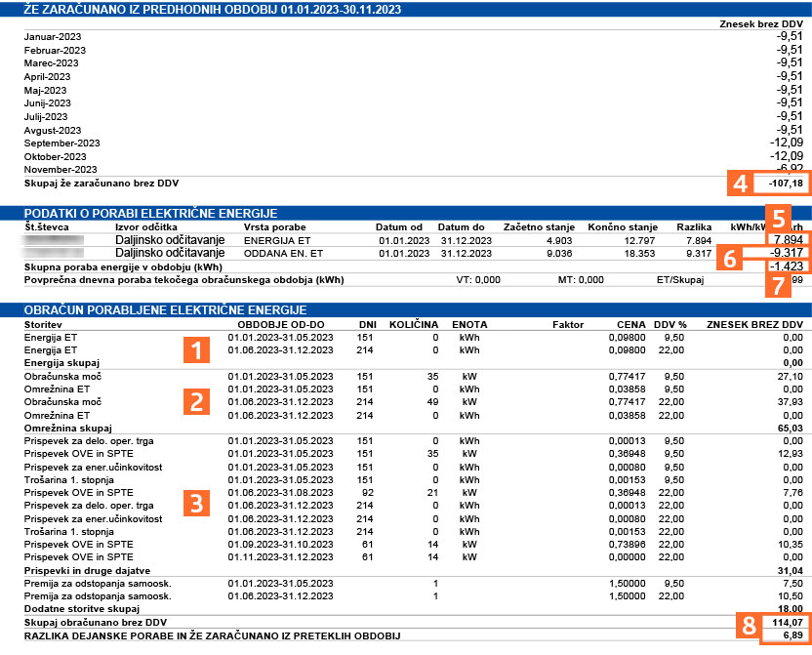The height and width of the screenshot is (655, 812).
Task: Select the 'Izvor odčitka' column header
Action: click(x=146, y=226)
